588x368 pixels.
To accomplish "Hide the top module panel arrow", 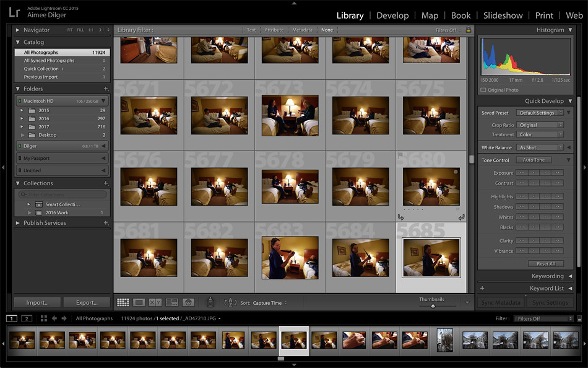I will (x=294, y=3).
